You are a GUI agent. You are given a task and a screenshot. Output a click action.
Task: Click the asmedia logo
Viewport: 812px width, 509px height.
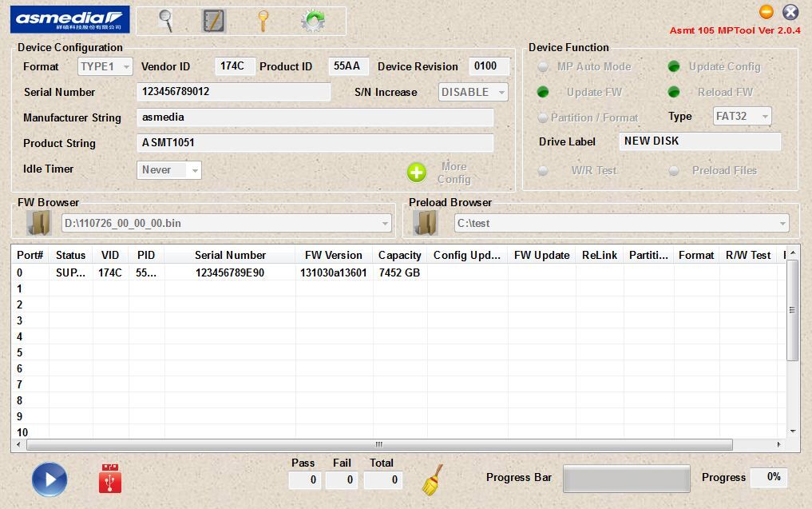70,20
